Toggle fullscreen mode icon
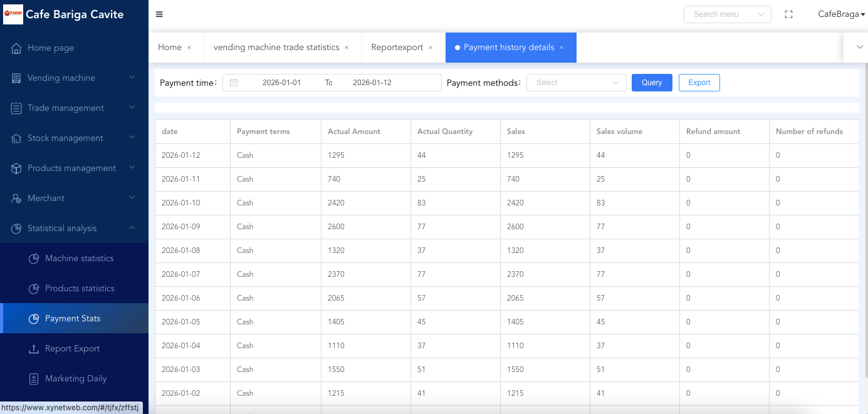The width and height of the screenshot is (868, 414). coord(789,14)
